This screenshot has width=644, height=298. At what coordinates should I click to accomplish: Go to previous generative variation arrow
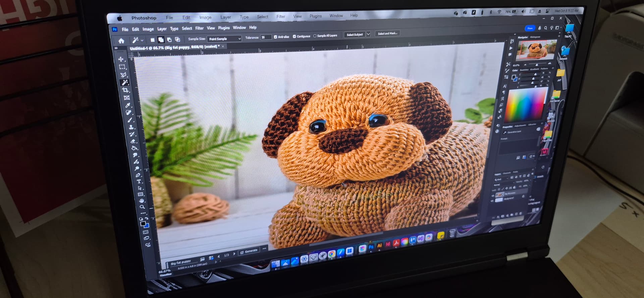(x=219, y=257)
